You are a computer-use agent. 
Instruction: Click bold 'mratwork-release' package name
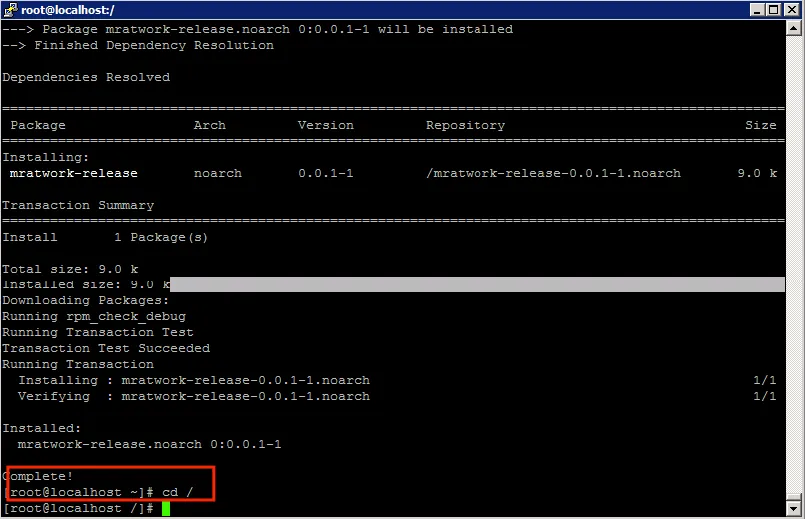tap(73, 174)
